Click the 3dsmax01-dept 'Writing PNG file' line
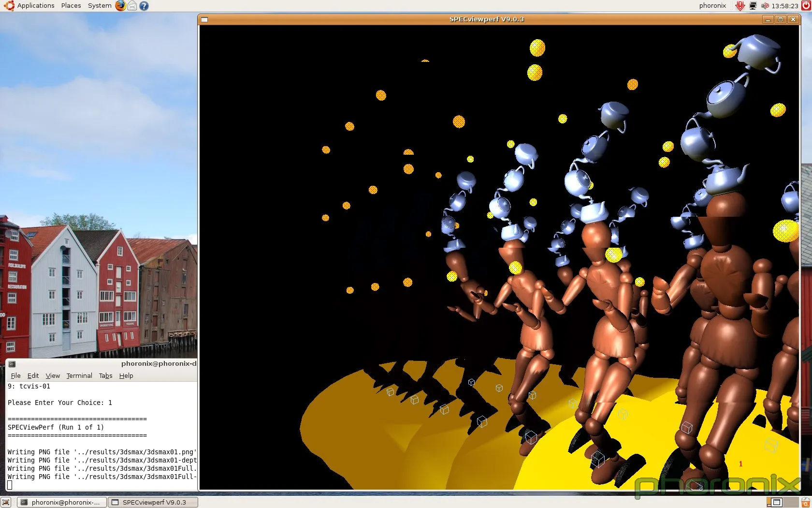 [102, 460]
